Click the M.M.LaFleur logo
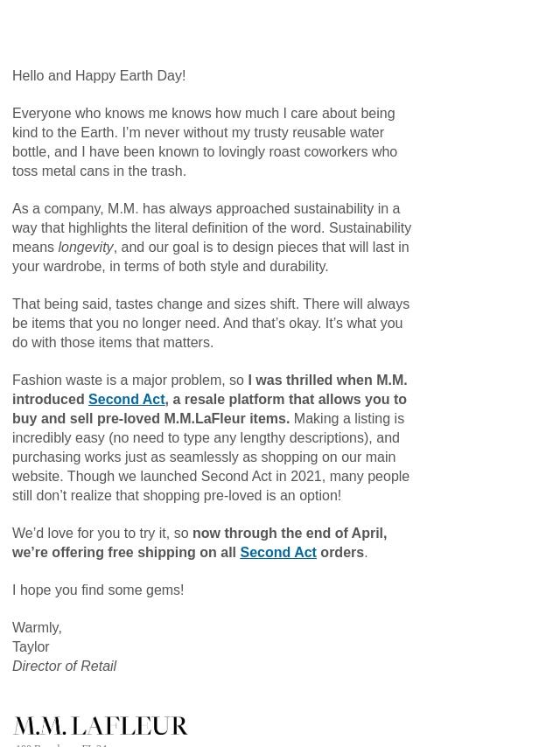This screenshot has height=747, width=560. 101,725
